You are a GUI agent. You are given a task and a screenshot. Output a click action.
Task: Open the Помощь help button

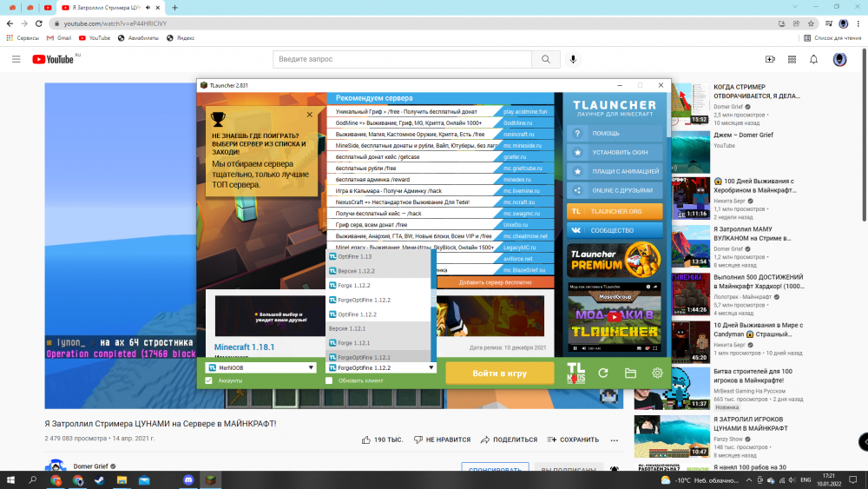click(x=615, y=134)
